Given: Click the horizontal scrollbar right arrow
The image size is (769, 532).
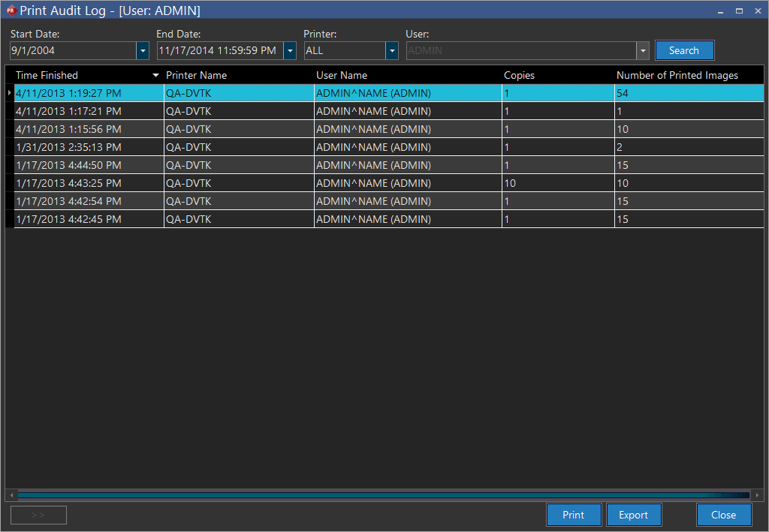Looking at the screenshot, I should (x=757, y=495).
